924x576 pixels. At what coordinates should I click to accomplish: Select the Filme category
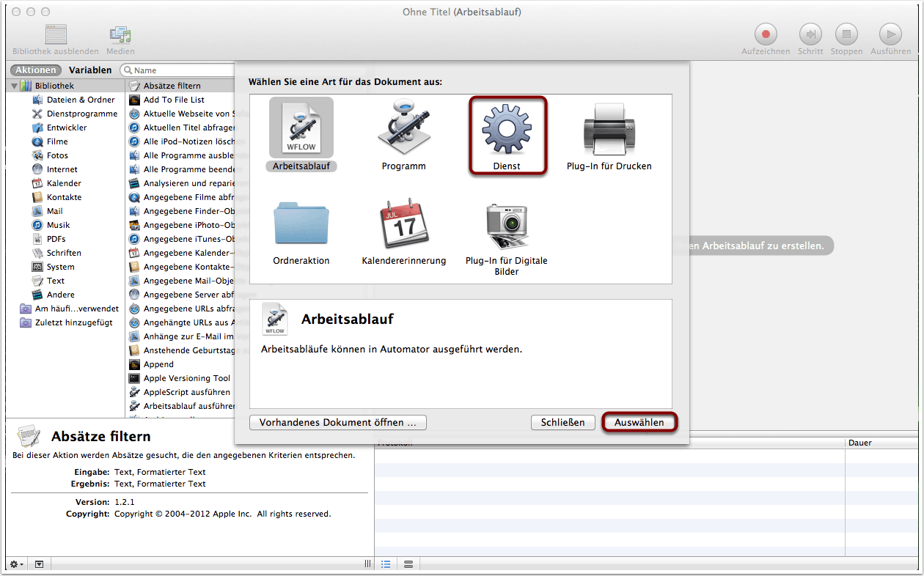(57, 141)
